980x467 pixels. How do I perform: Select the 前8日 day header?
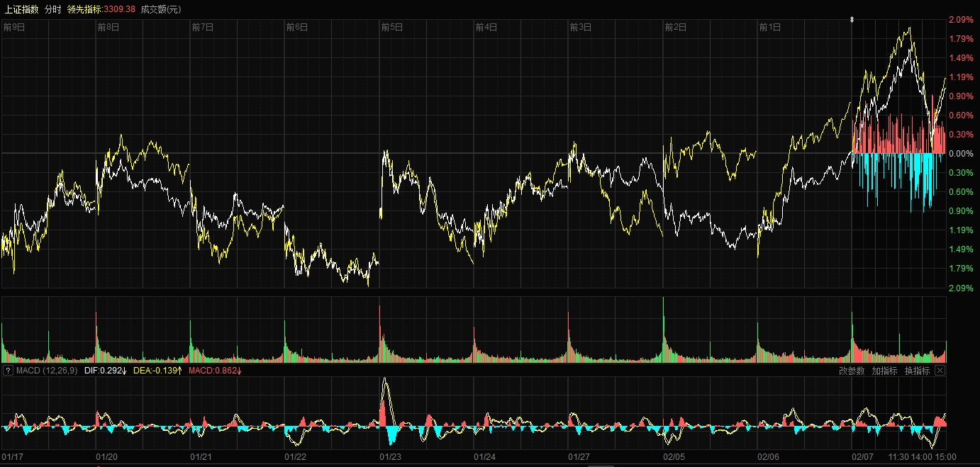click(x=108, y=28)
